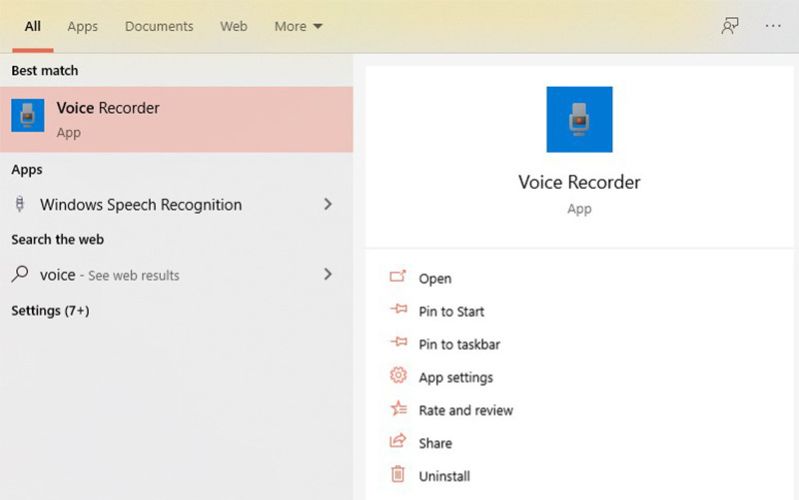This screenshot has width=799, height=500.
Task: Click the small Voice Recorder icon under Best match
Action: pos(28,116)
